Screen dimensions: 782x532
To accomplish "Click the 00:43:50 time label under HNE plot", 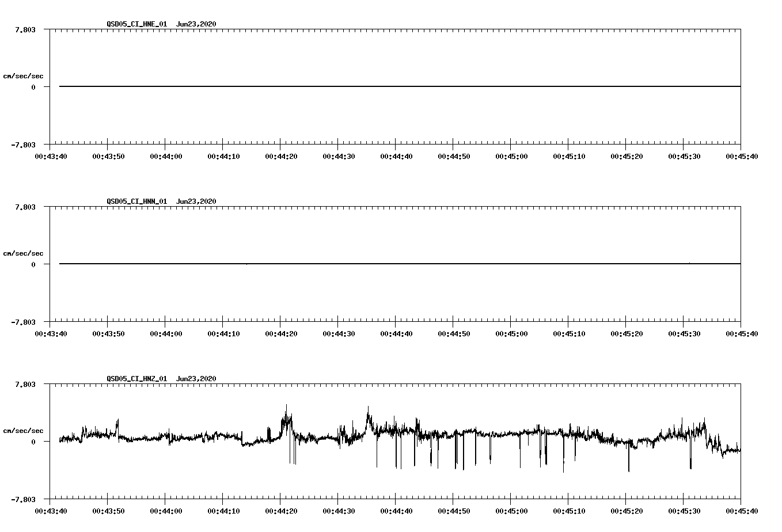I will pyautogui.click(x=108, y=156).
